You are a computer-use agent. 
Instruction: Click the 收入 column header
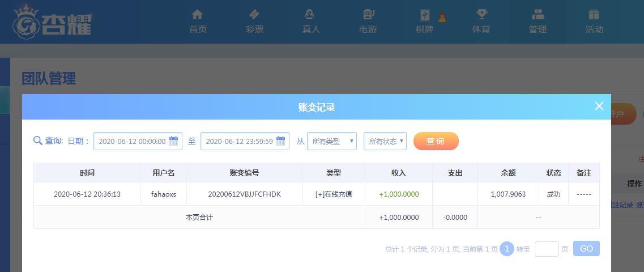click(399, 173)
